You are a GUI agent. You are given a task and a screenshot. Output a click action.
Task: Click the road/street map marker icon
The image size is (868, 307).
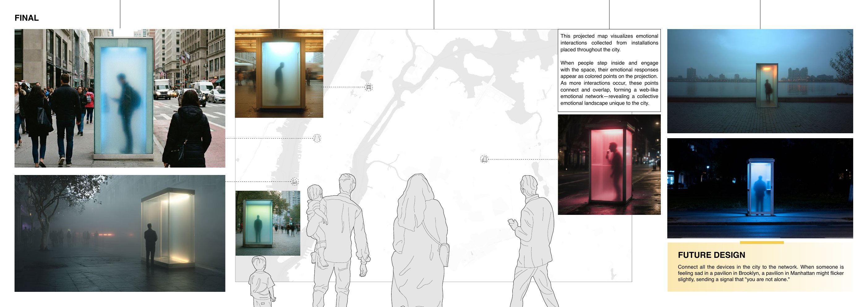pos(317,138)
